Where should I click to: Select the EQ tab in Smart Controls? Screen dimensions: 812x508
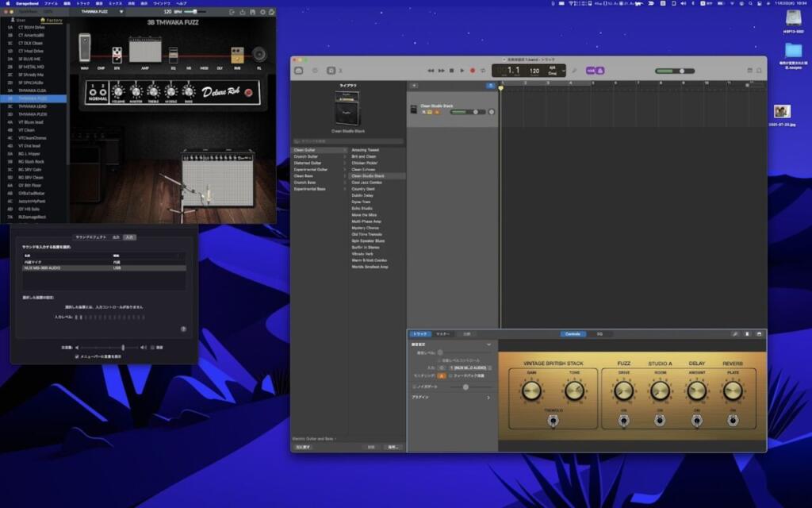tap(599, 334)
